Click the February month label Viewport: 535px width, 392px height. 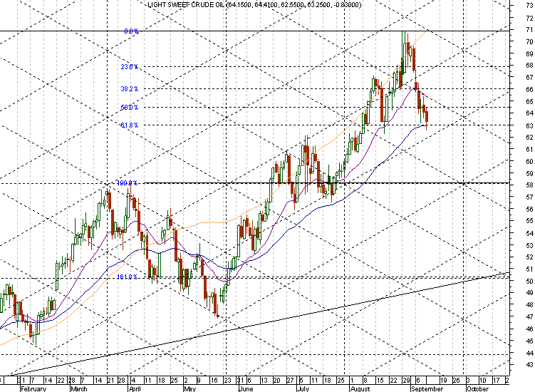[x=33, y=389]
